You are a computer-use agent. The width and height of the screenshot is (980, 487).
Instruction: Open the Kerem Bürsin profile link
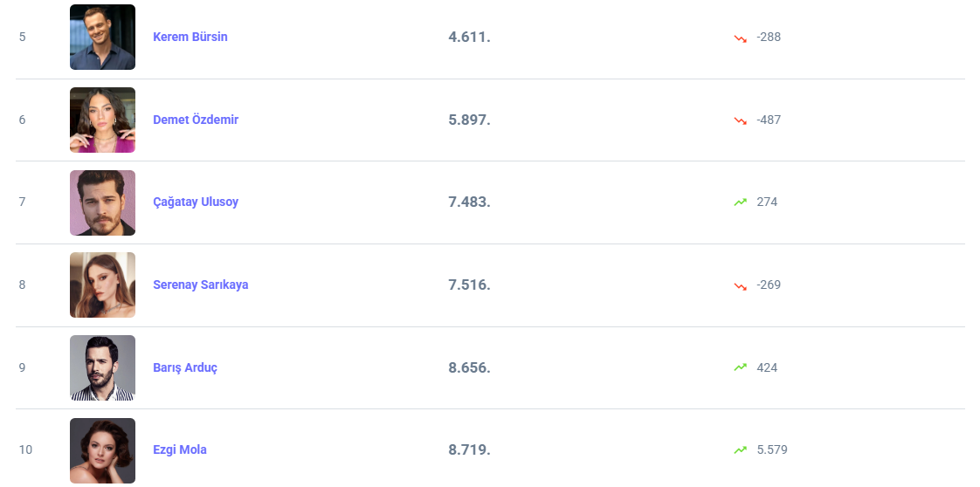(190, 37)
